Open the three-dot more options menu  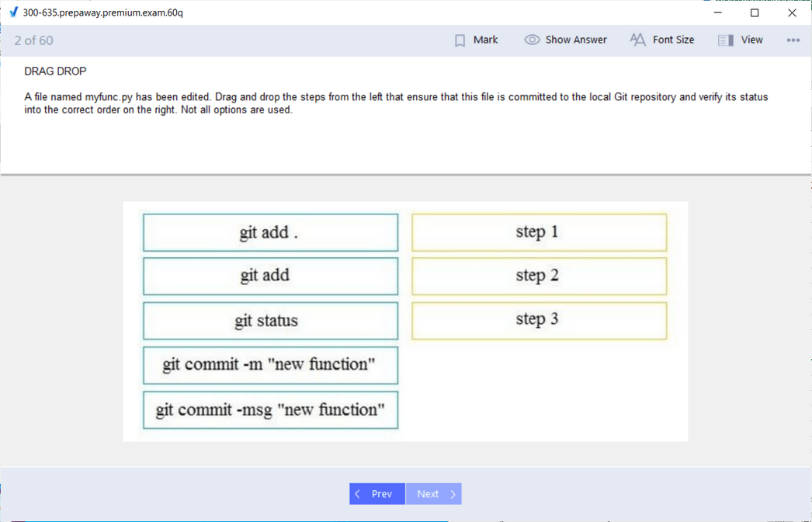pyautogui.click(x=793, y=40)
